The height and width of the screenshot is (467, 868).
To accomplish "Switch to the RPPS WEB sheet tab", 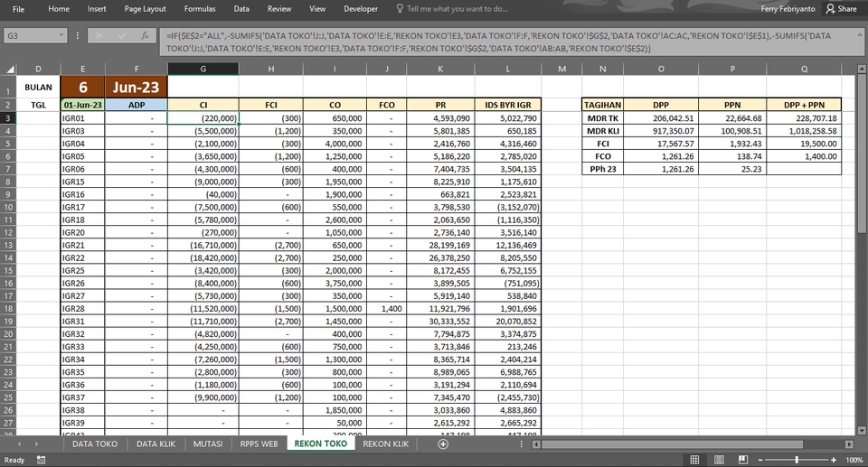I will 259,444.
